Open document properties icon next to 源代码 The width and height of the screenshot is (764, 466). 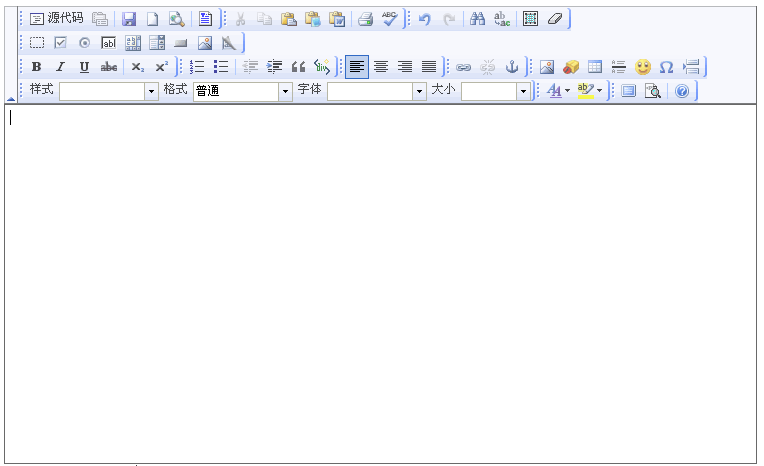(x=100, y=19)
